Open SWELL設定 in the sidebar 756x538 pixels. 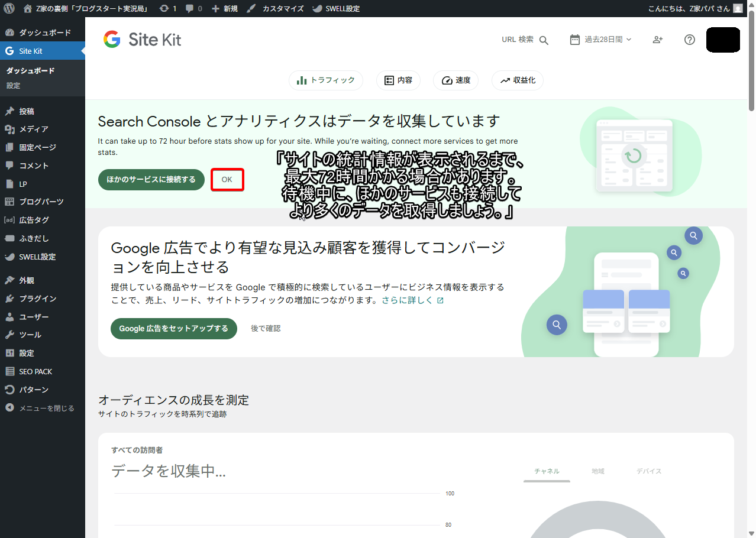pyautogui.click(x=43, y=257)
